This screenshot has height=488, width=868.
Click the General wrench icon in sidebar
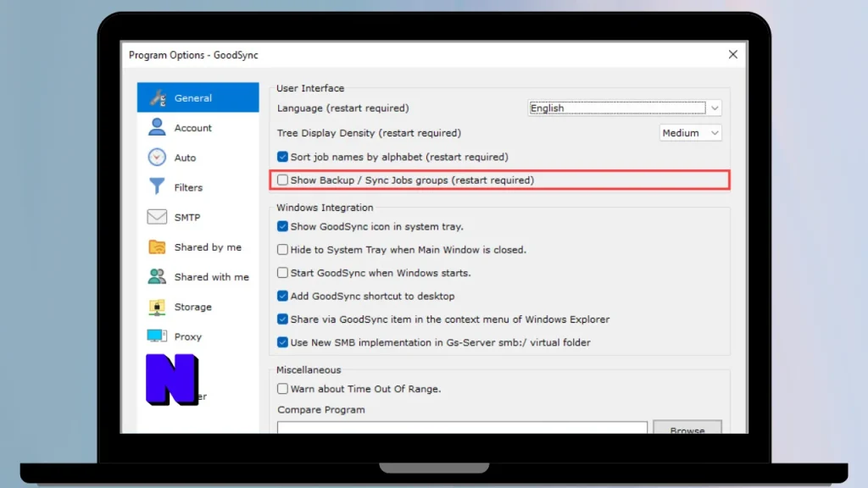click(x=158, y=98)
